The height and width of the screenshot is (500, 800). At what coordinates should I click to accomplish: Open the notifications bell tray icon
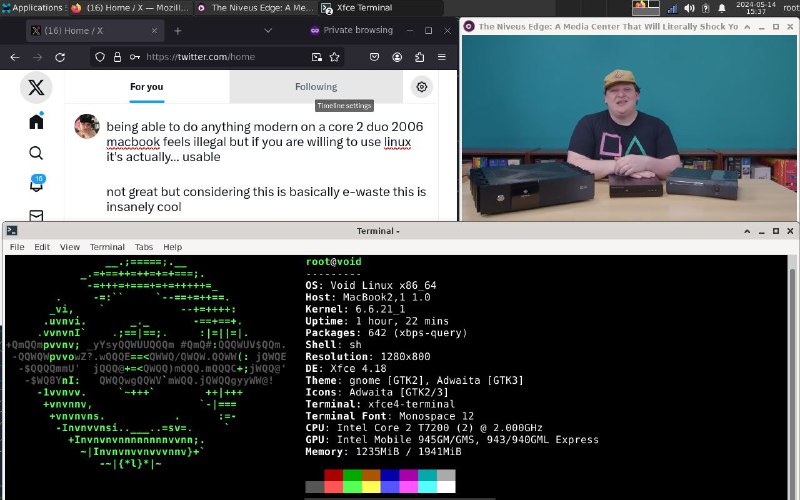[x=722, y=8]
